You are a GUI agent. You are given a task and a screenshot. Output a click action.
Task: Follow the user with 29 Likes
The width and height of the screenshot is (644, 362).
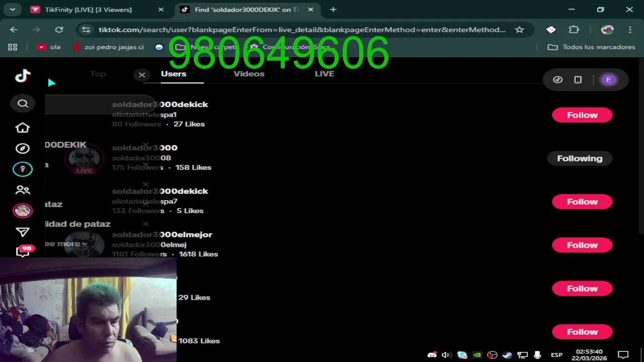point(582,289)
